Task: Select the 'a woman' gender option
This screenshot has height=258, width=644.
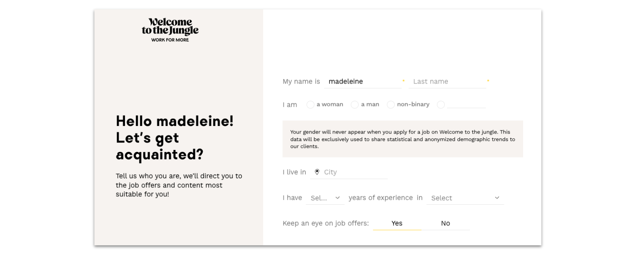Action: (x=311, y=105)
